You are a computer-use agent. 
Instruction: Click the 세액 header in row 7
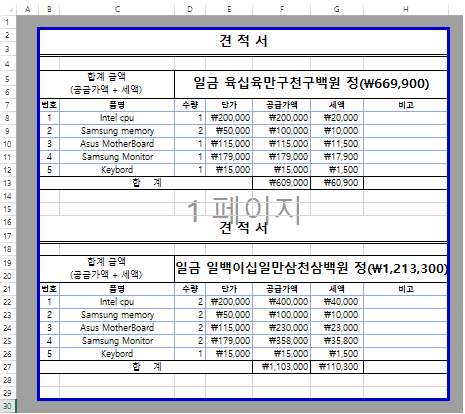coord(337,105)
